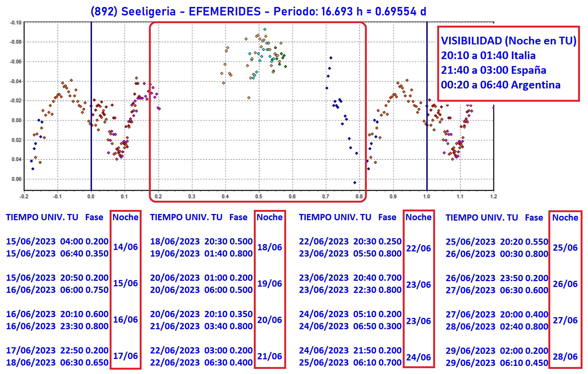Screen dimensions: 588x374
Task: Select the row '22/06/2023 20:30 0.250'
Action: tap(350, 242)
